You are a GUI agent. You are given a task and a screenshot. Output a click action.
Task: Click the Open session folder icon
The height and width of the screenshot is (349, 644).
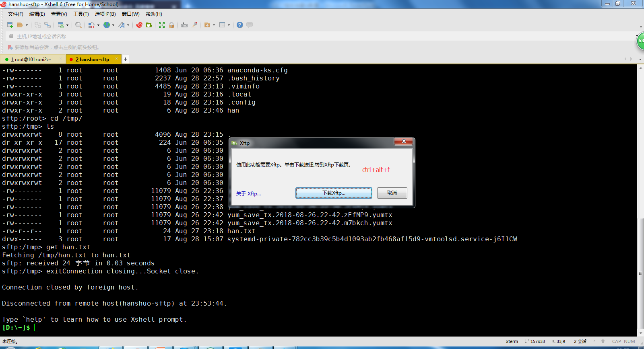coord(20,25)
